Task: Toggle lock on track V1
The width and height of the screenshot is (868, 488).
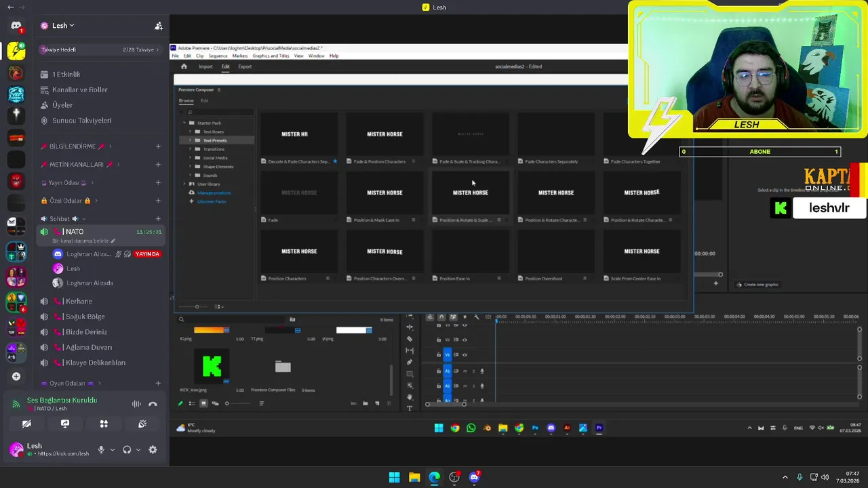Action: pos(439,354)
